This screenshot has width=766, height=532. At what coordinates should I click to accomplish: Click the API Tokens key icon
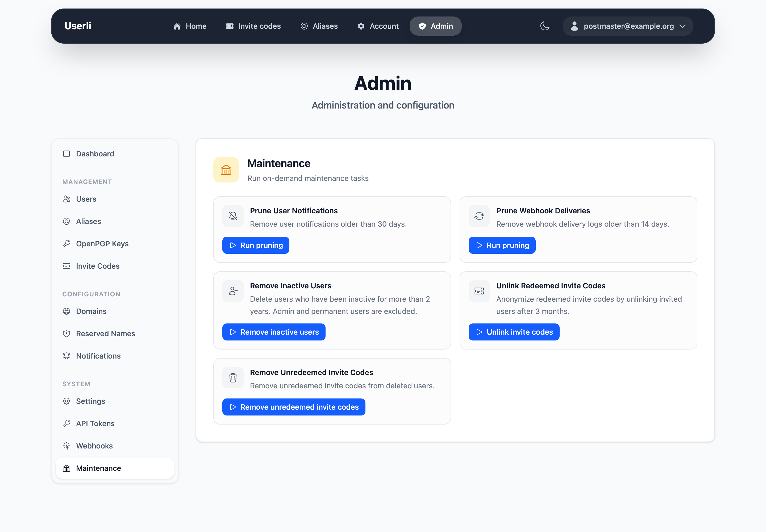click(x=67, y=424)
